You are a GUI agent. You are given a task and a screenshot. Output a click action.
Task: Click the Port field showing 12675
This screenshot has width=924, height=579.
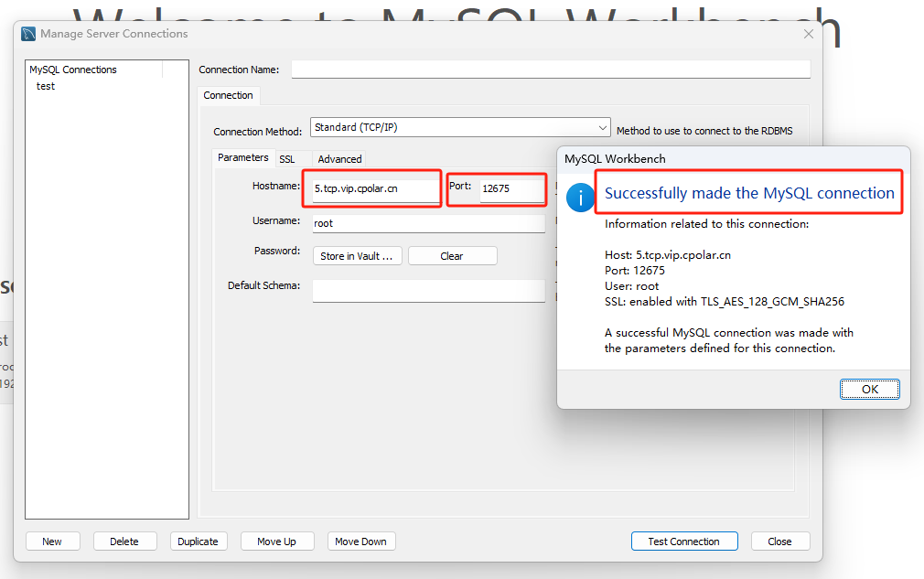pos(512,189)
